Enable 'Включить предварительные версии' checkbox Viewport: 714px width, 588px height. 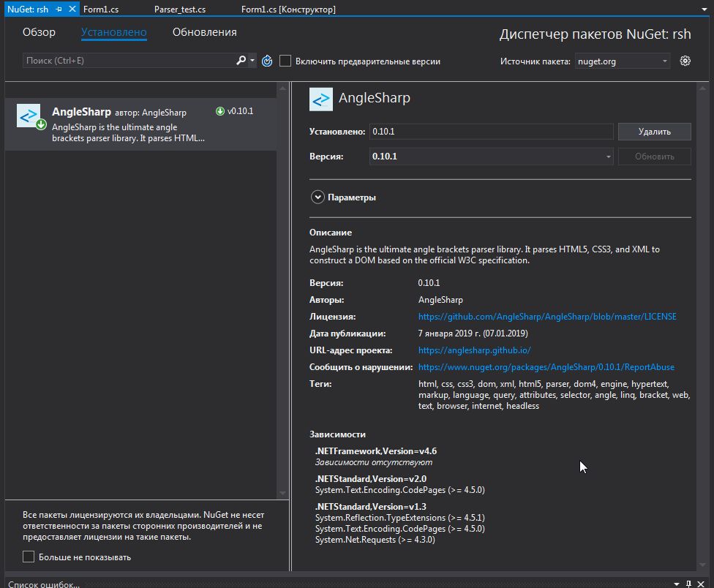point(285,61)
